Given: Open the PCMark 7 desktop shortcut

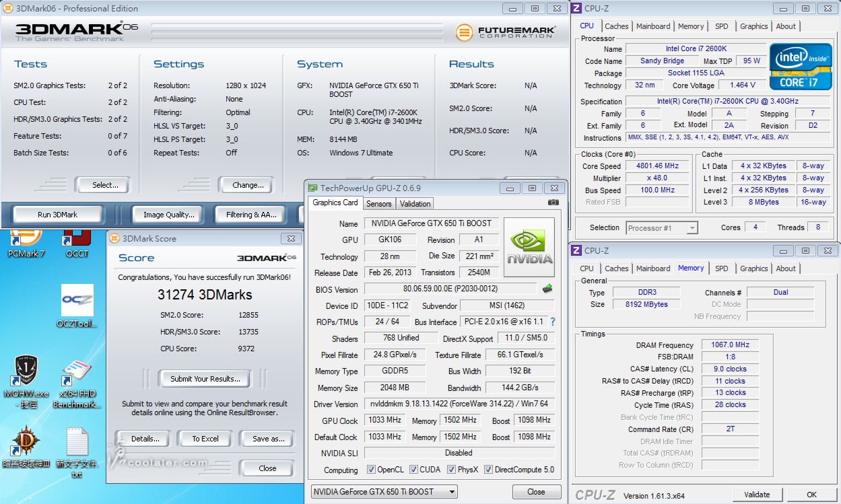Looking at the screenshot, I should tap(26, 243).
